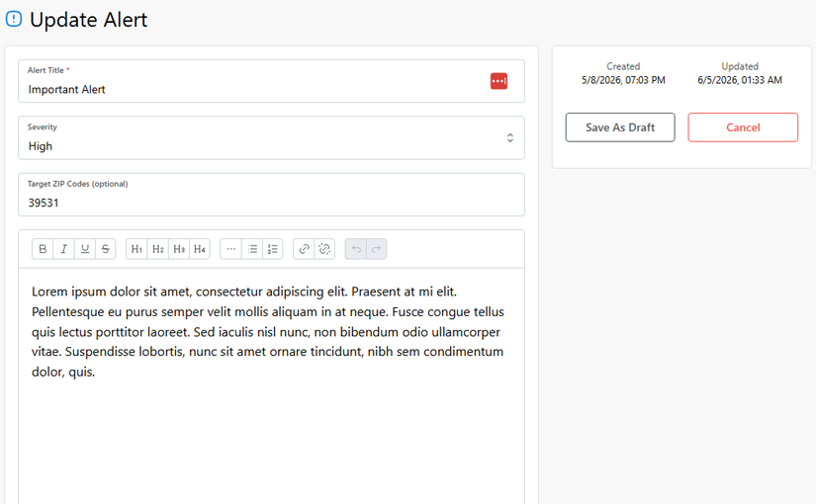This screenshot has height=504, width=816.
Task: Toggle bold formatting in editor toolbar
Action: [43, 249]
